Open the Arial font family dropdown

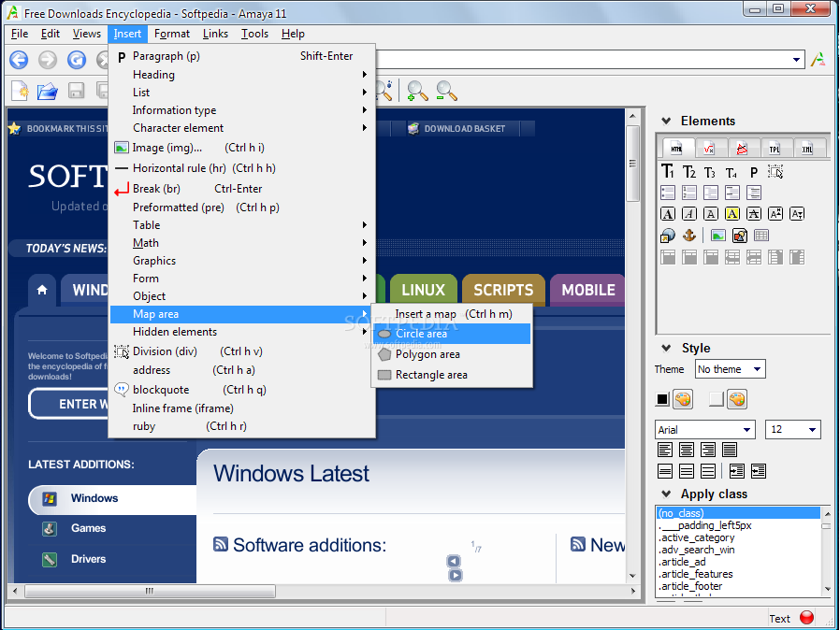[x=705, y=430]
